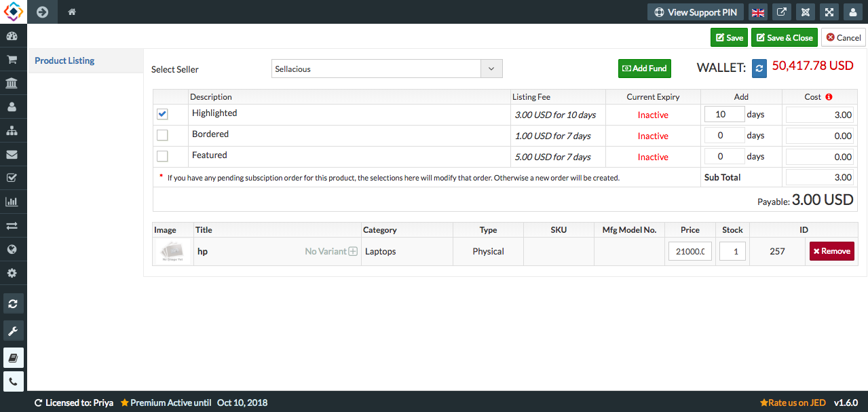This screenshot has height=412, width=868.
Task: Click the No Variant label
Action: click(325, 251)
